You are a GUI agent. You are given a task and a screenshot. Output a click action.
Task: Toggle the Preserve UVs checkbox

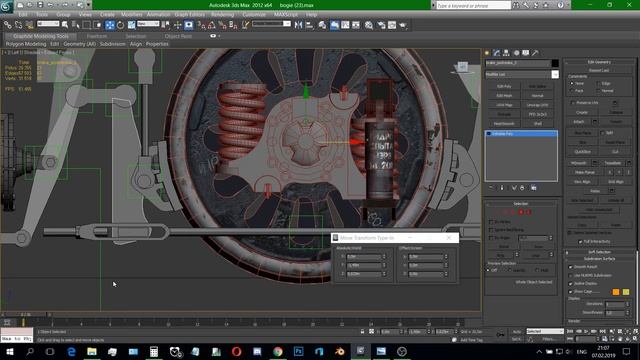tap(572, 103)
